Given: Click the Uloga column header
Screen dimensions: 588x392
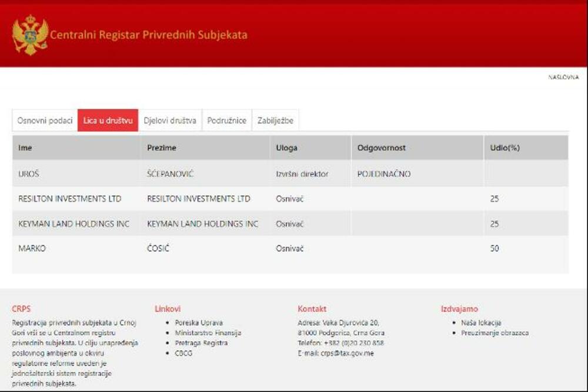Looking at the screenshot, I should [286, 148].
